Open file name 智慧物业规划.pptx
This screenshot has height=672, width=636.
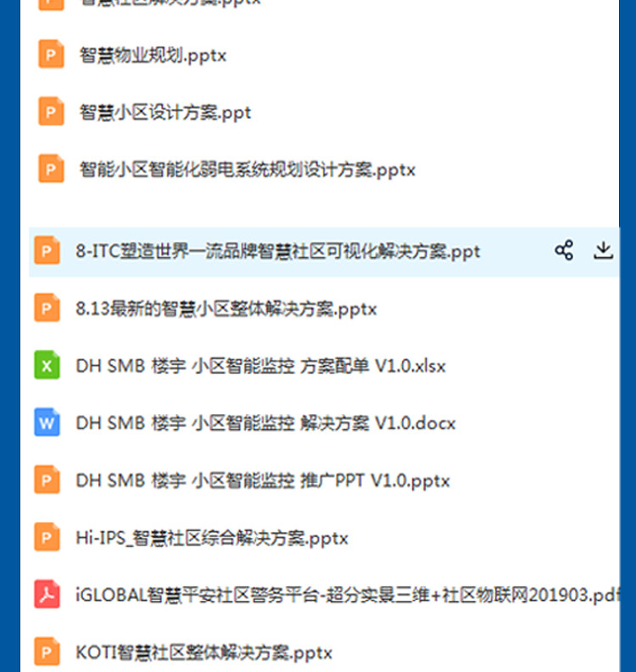tap(153, 55)
